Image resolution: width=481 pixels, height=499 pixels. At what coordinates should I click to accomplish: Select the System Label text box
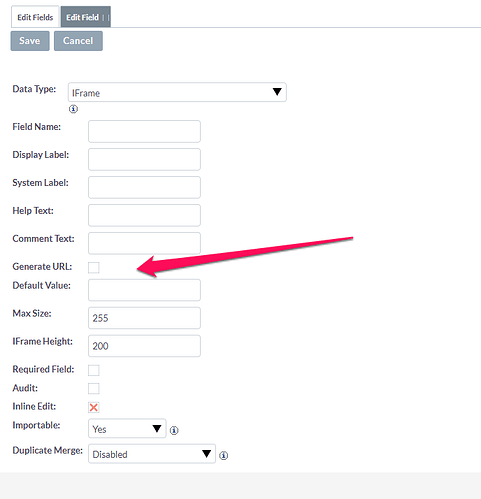tap(144, 187)
